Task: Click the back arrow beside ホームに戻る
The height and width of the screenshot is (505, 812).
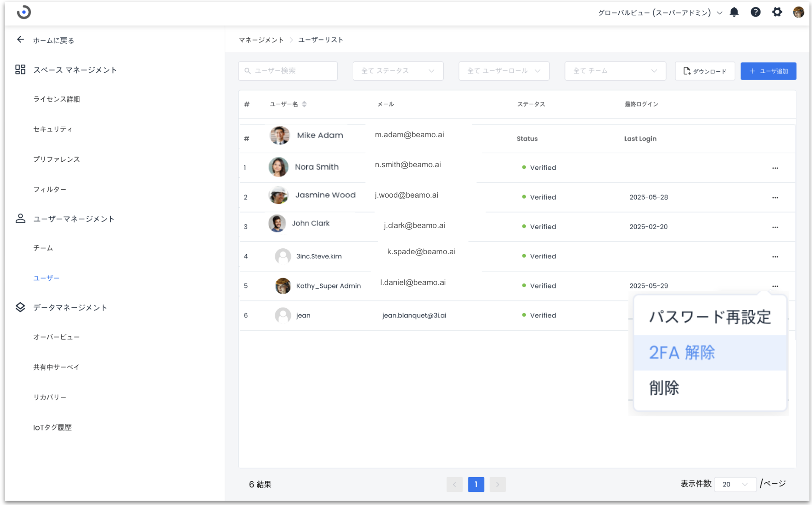Action: (x=20, y=40)
